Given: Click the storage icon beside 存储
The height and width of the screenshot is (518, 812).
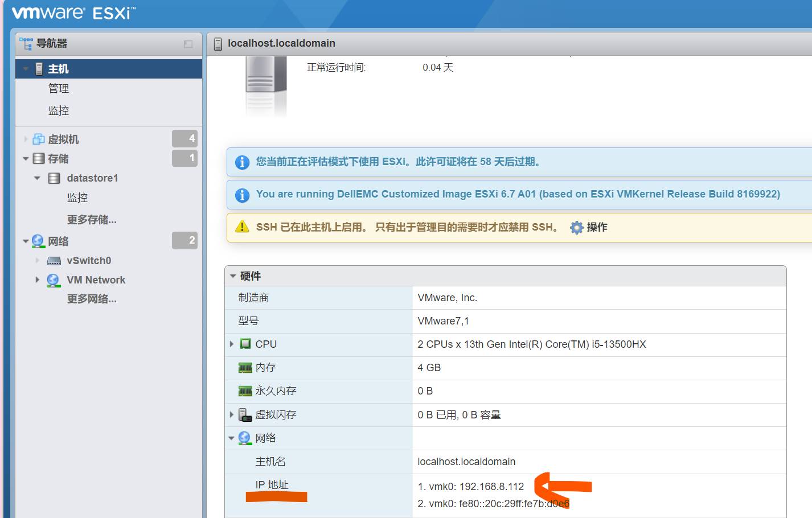Looking at the screenshot, I should (x=39, y=158).
